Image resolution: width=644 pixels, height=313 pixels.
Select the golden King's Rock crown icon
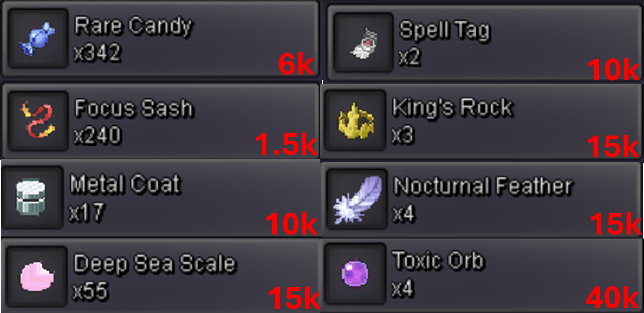click(356, 121)
